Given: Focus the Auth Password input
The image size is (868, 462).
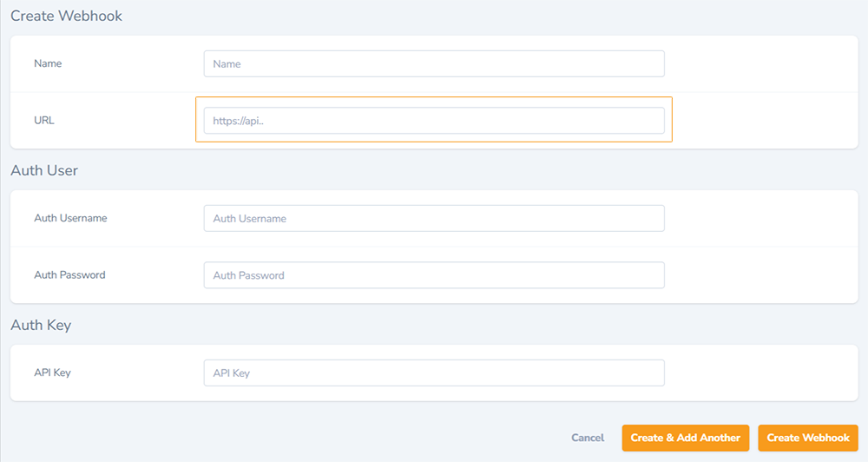Looking at the screenshot, I should point(434,275).
